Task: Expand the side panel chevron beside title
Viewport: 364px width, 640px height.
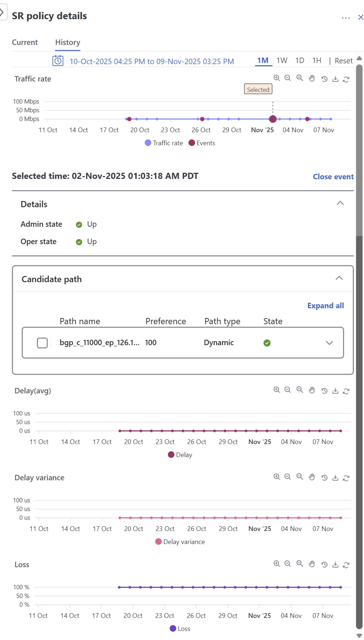Action: coord(2,12)
